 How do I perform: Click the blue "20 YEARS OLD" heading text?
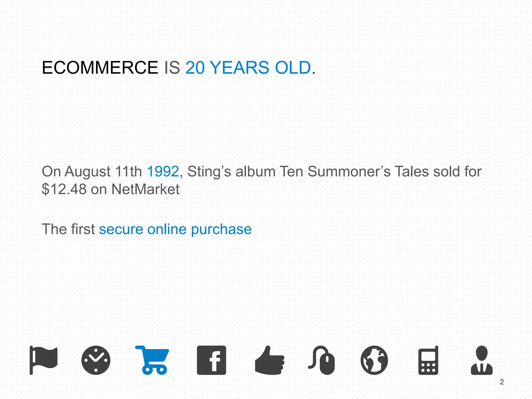click(x=248, y=68)
